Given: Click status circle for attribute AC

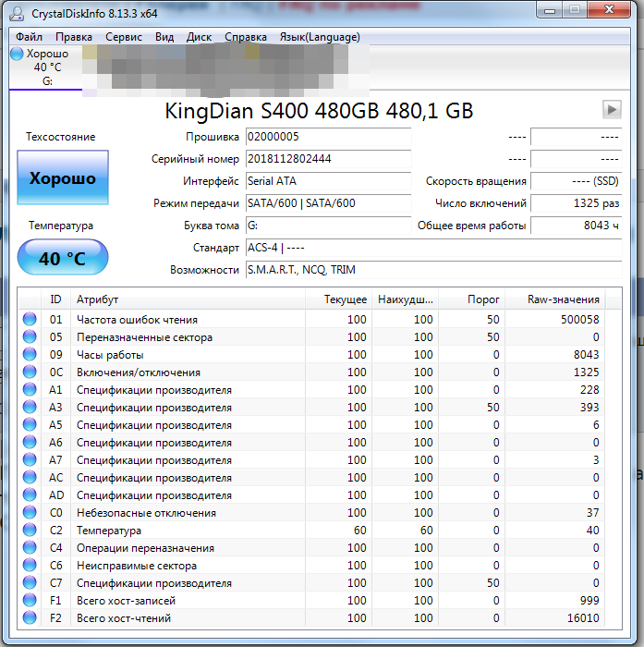Looking at the screenshot, I should point(30,478).
